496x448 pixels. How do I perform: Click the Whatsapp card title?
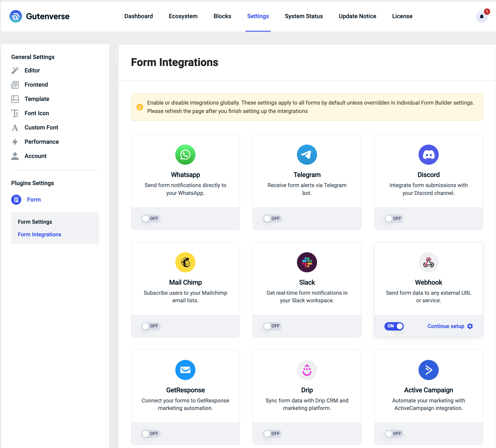[185, 175]
